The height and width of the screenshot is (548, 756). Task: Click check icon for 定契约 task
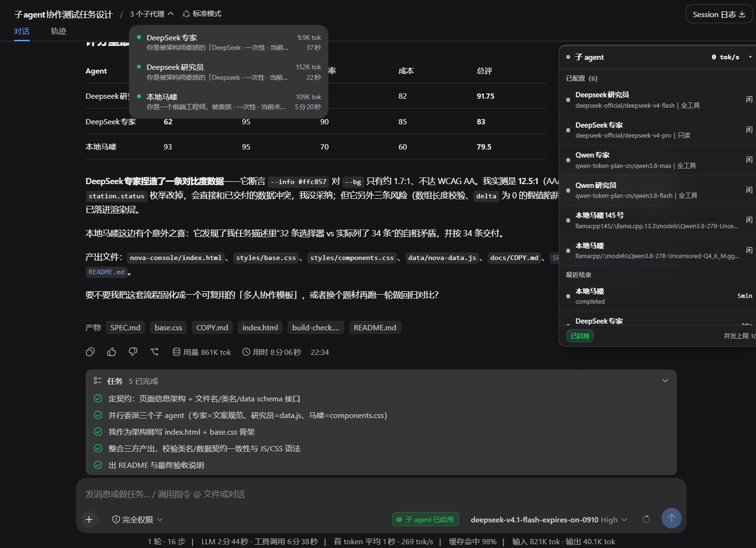click(98, 399)
